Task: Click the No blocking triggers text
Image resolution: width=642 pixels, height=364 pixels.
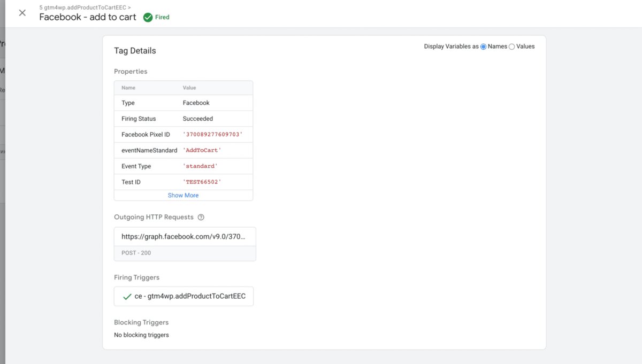Action: (141, 335)
